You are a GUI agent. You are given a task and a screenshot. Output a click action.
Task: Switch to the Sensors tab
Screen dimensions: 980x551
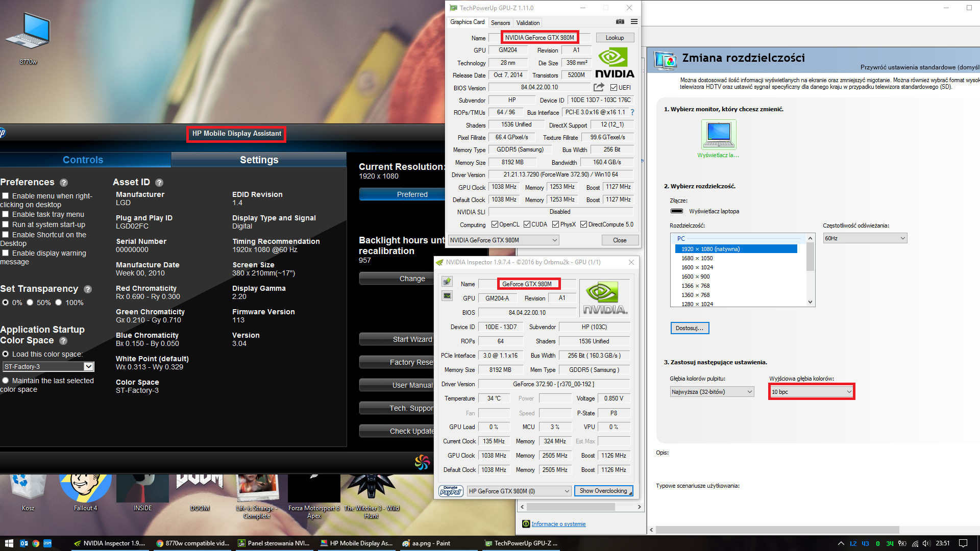pos(500,23)
